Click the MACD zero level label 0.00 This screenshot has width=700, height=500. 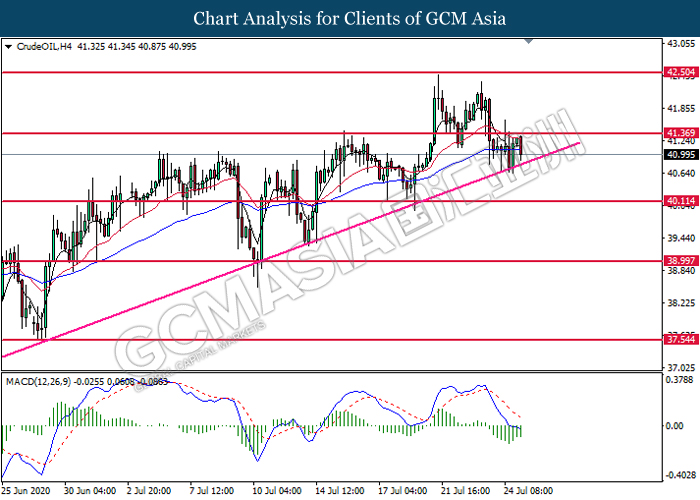(675, 426)
